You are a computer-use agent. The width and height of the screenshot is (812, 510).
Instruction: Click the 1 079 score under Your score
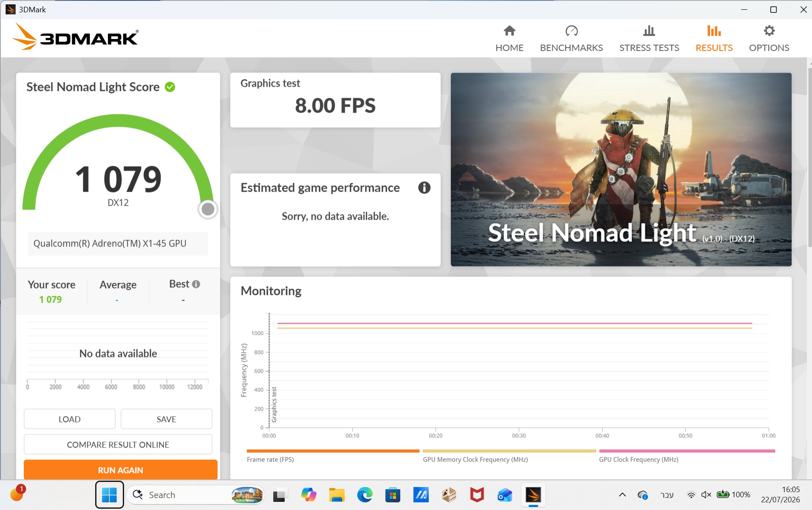coord(51,300)
